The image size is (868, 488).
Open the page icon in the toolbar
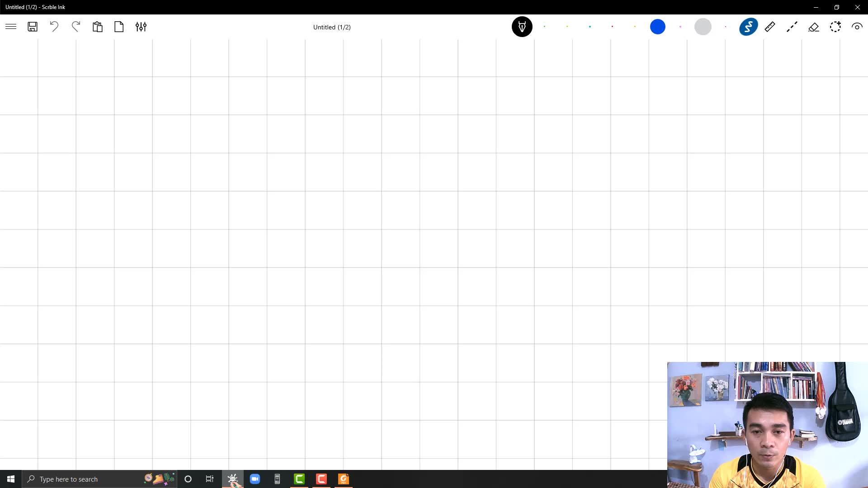point(119,27)
